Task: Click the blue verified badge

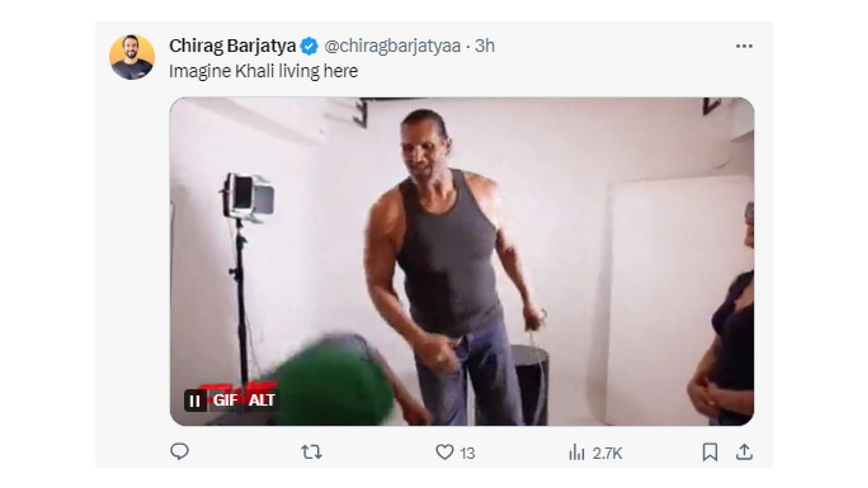Action: 309,46
